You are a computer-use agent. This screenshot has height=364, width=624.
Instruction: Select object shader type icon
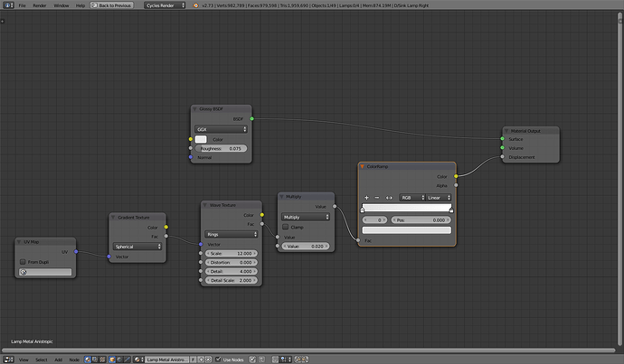pos(112,359)
